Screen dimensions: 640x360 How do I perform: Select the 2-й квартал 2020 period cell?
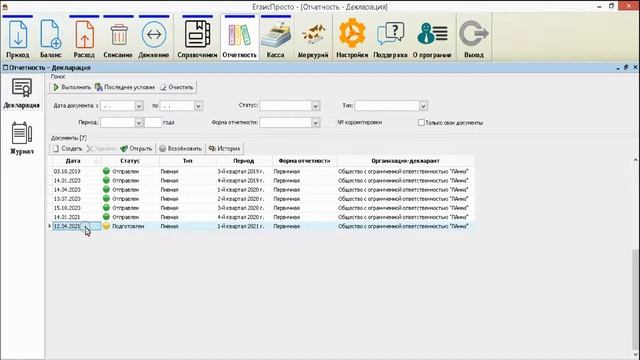click(x=244, y=199)
